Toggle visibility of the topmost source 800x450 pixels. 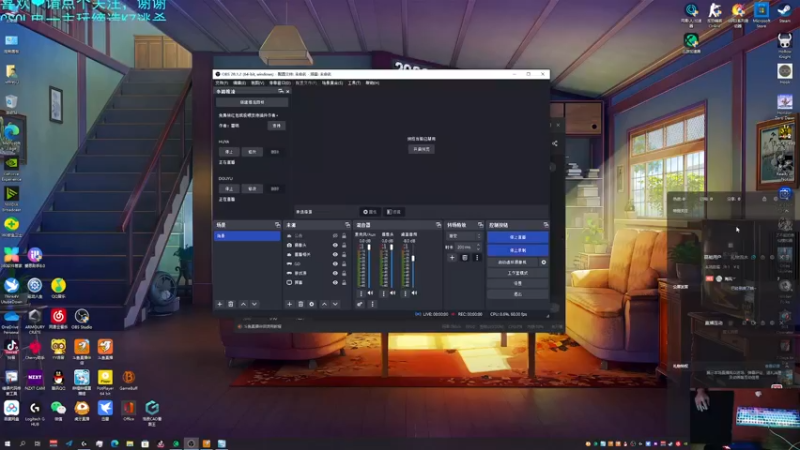[x=335, y=236]
